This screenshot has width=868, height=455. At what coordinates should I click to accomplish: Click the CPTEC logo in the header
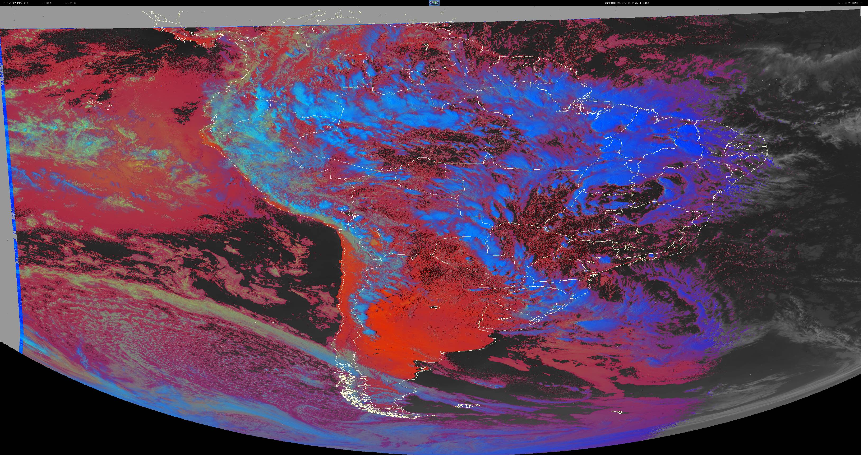pos(434,3)
